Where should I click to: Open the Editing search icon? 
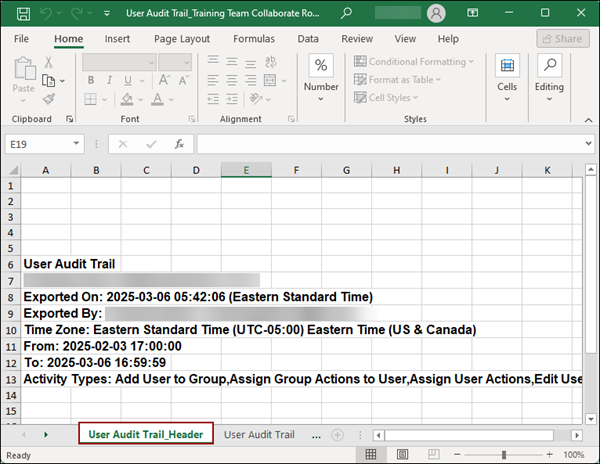click(x=549, y=66)
